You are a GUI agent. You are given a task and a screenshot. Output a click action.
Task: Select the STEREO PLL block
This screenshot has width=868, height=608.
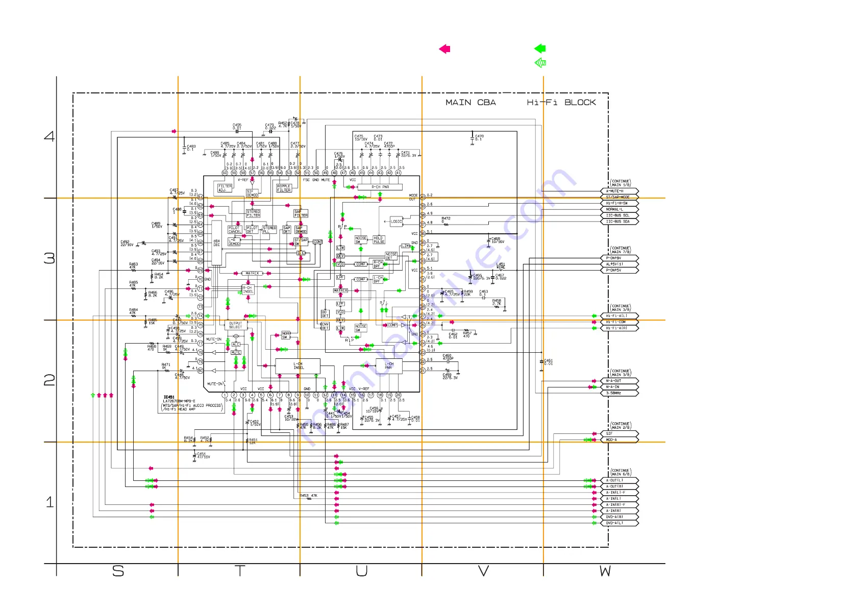[269, 230]
